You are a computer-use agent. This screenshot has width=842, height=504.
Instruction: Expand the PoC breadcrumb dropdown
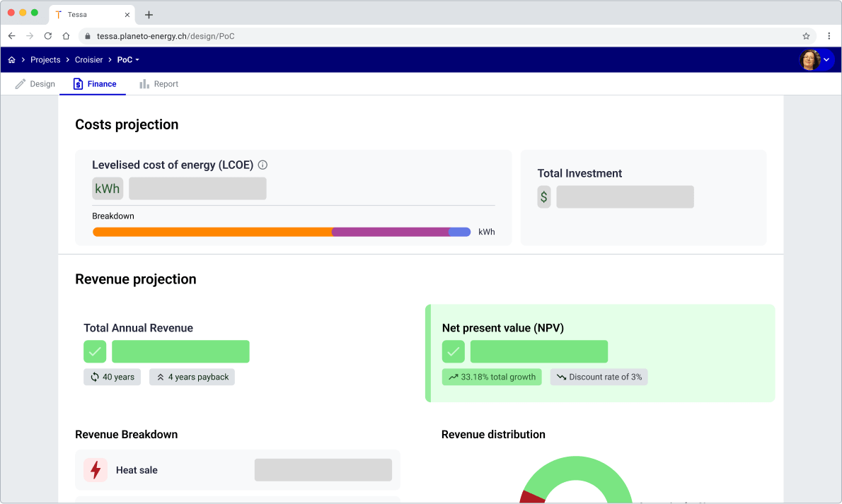(x=128, y=60)
